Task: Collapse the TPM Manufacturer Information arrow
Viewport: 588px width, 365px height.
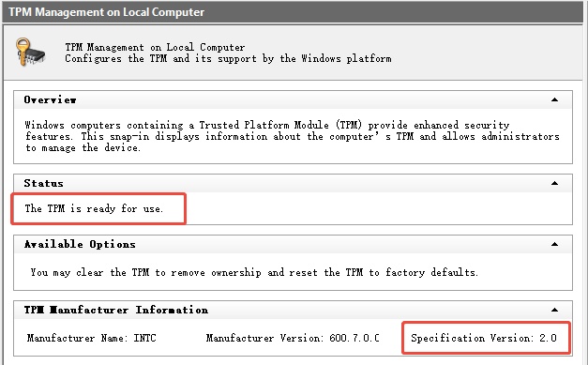Action: click(554, 310)
